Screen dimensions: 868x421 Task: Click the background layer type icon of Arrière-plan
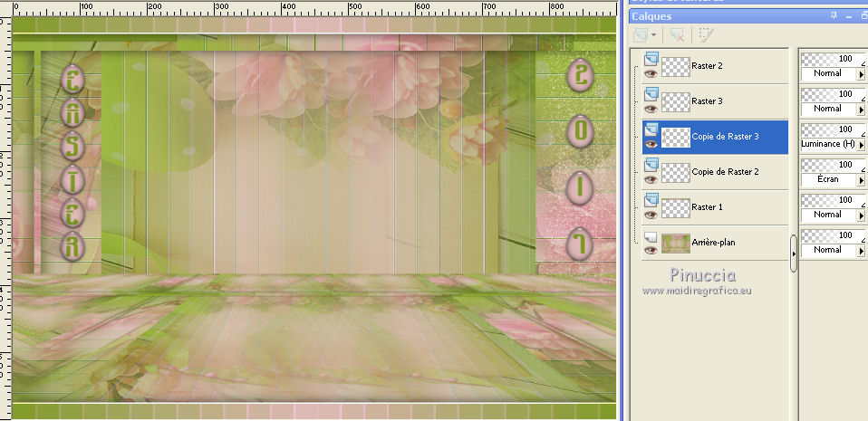tap(651, 236)
